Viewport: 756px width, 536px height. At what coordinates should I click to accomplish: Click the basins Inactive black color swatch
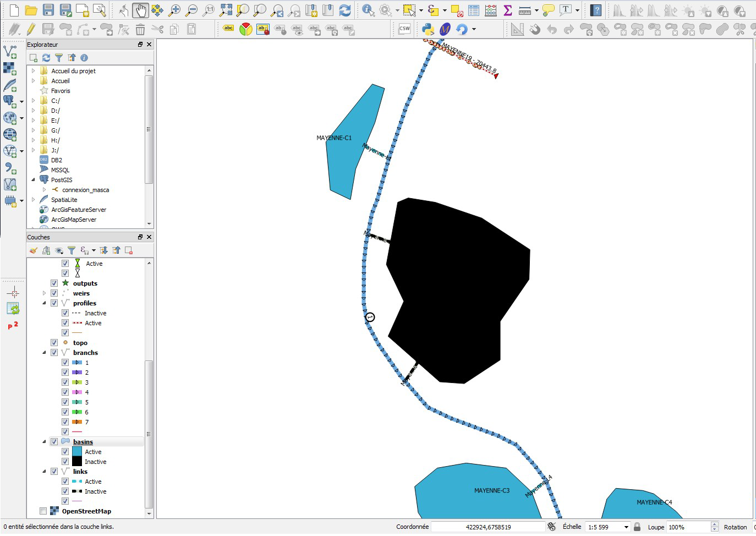click(x=77, y=462)
